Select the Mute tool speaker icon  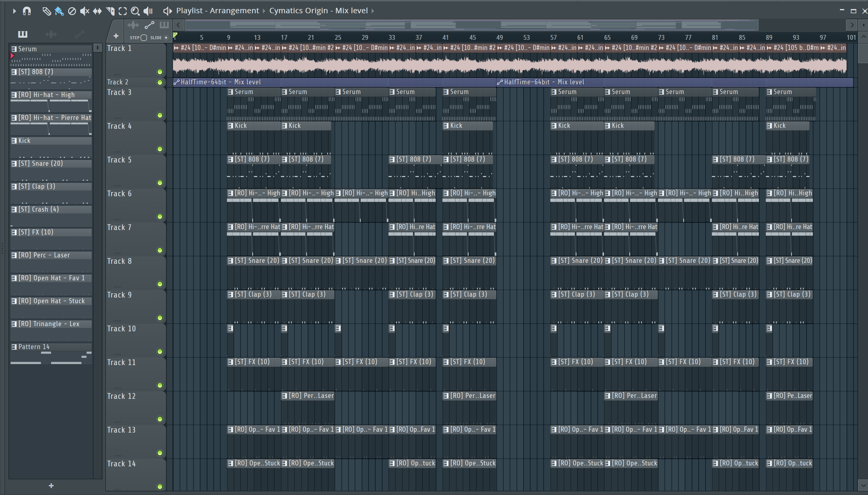[84, 11]
